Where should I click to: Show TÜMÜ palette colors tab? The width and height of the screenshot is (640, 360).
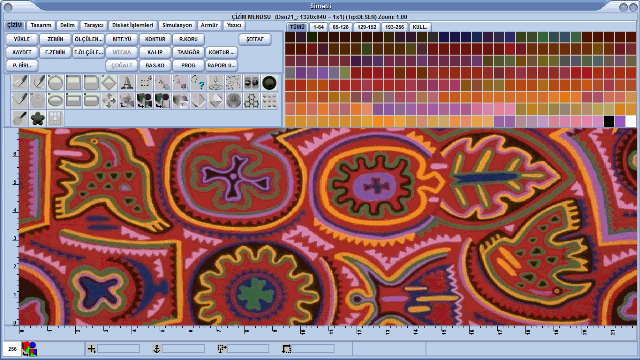[297, 27]
